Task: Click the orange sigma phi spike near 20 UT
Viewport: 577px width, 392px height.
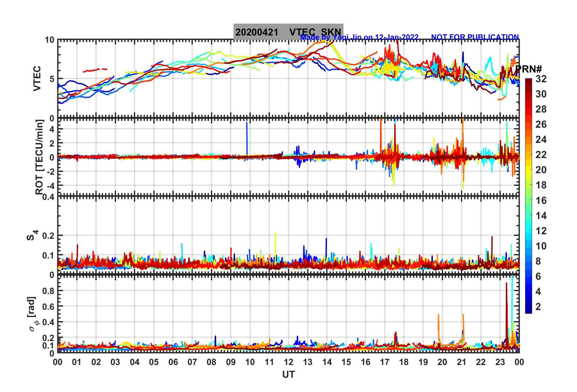Action: point(439,329)
